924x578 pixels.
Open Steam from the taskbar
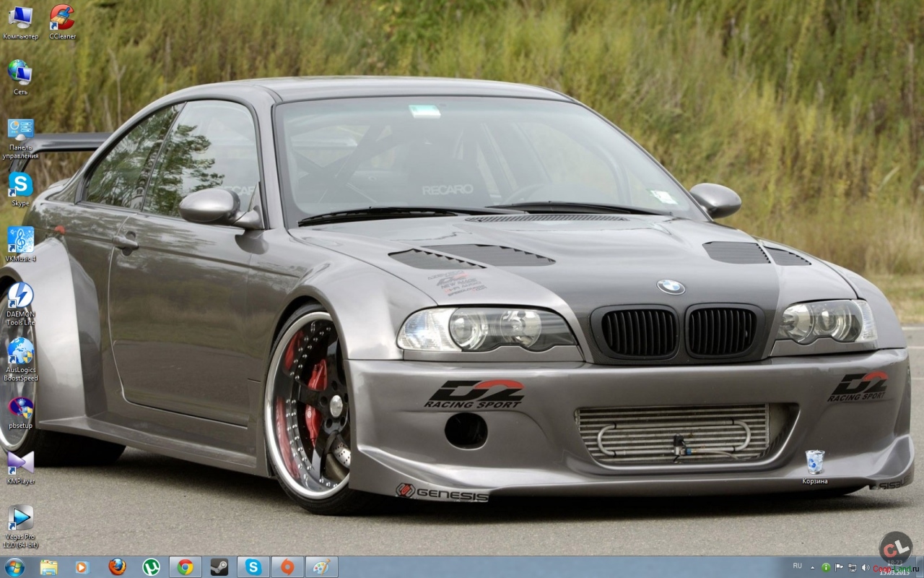(219, 567)
